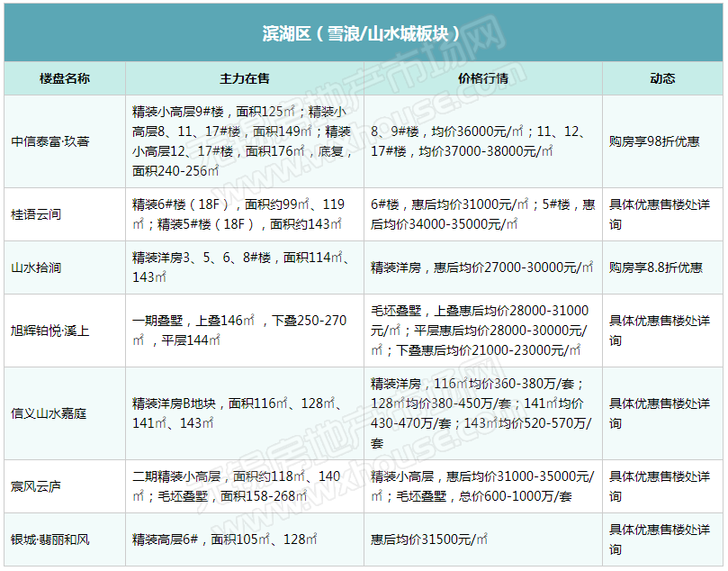This screenshot has height=571, width=728.
Task: Select the 主力在售 column header
Action: pyautogui.click(x=244, y=78)
